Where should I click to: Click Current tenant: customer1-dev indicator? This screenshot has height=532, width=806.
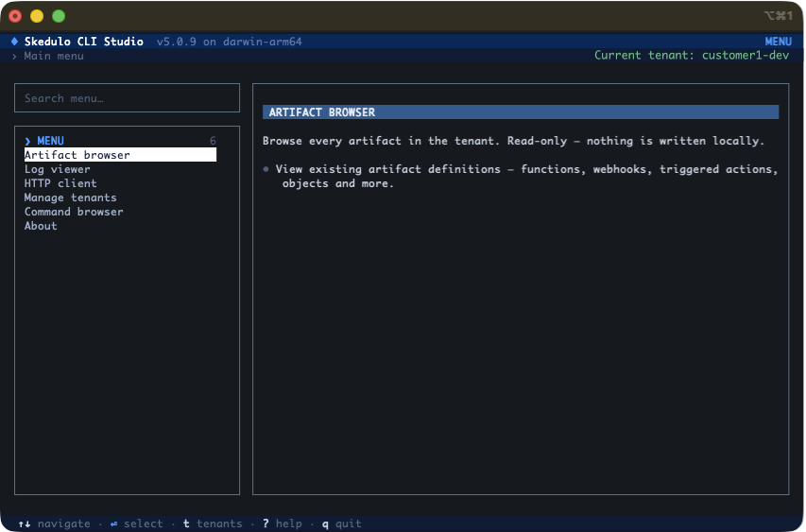[x=692, y=55]
